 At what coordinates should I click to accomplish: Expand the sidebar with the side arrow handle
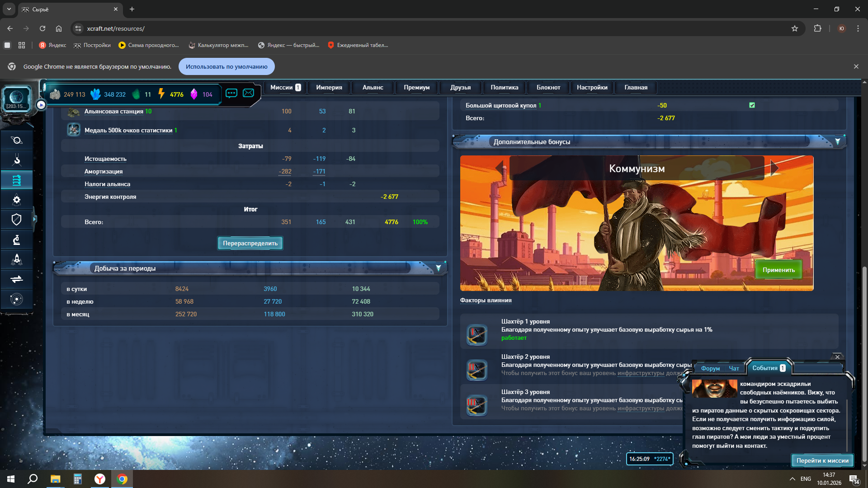click(x=35, y=219)
